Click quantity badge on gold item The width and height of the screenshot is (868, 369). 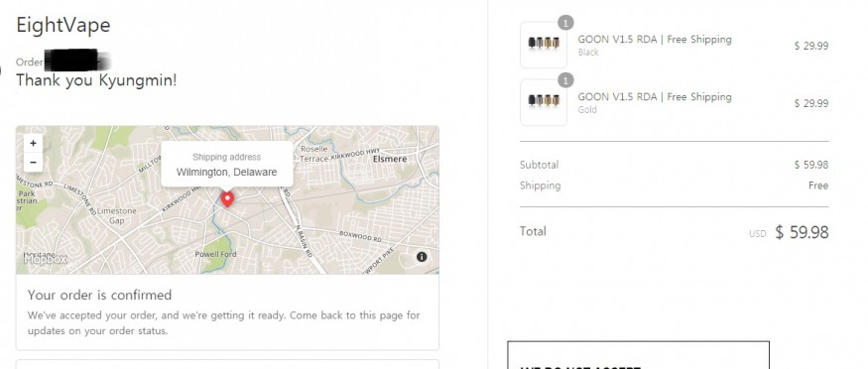click(565, 80)
